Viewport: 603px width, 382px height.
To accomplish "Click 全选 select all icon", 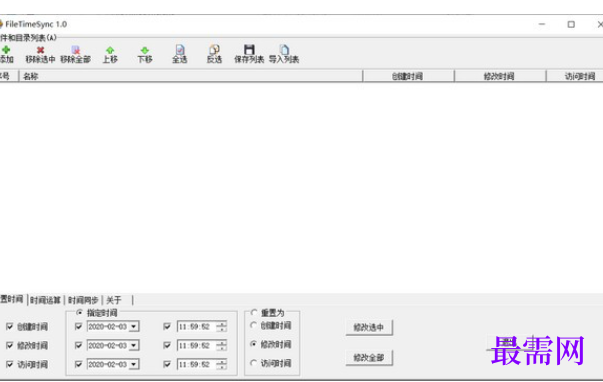I will click(180, 50).
